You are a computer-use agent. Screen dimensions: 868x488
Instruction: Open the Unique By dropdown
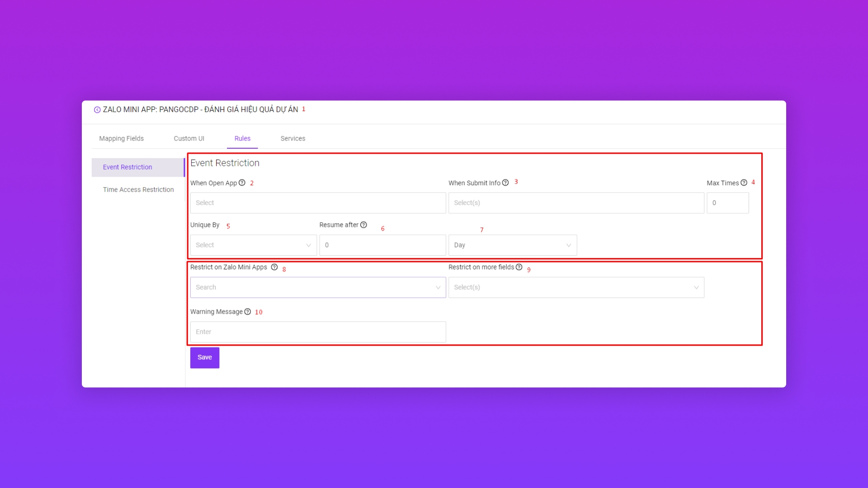(x=253, y=245)
